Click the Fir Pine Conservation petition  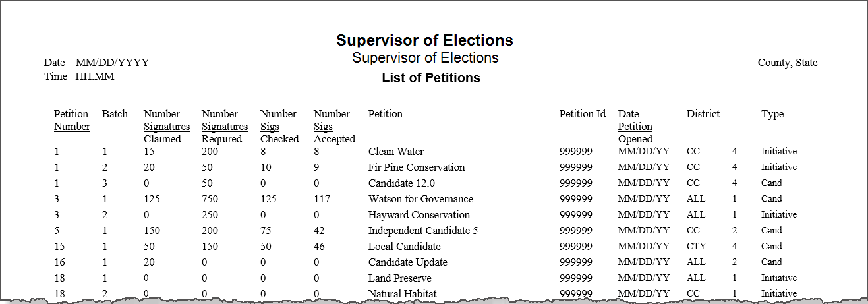click(417, 167)
